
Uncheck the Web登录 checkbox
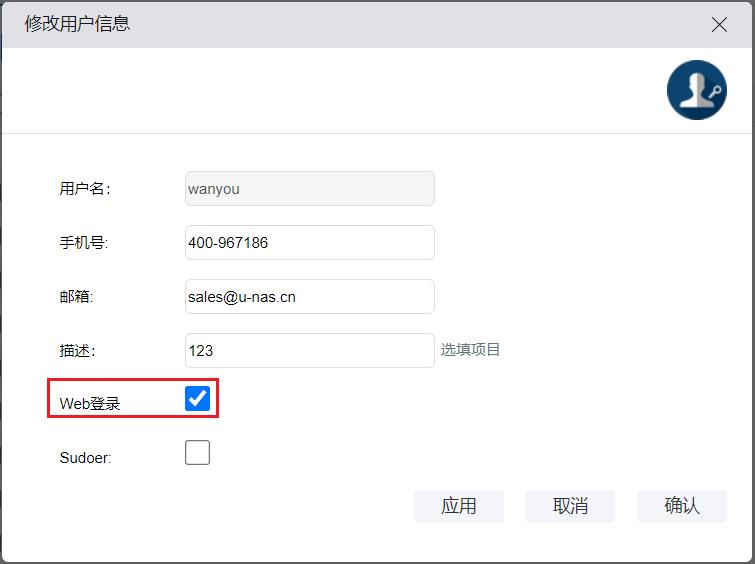198,399
